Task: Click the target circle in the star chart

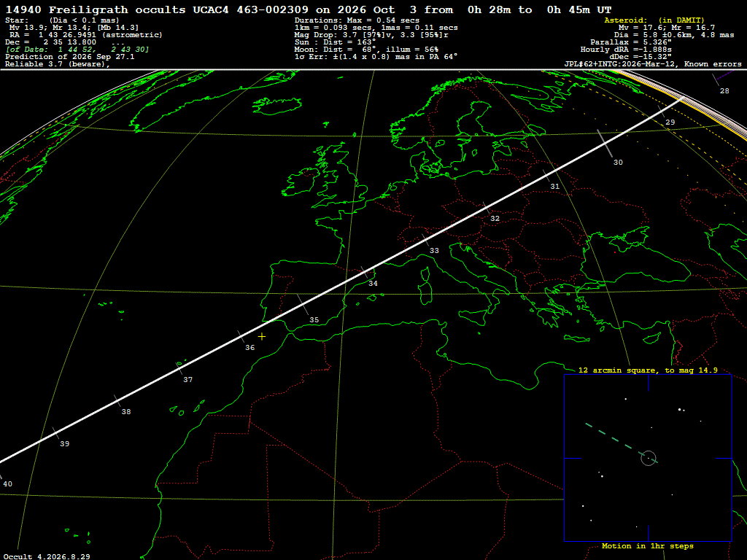Action: (x=649, y=458)
